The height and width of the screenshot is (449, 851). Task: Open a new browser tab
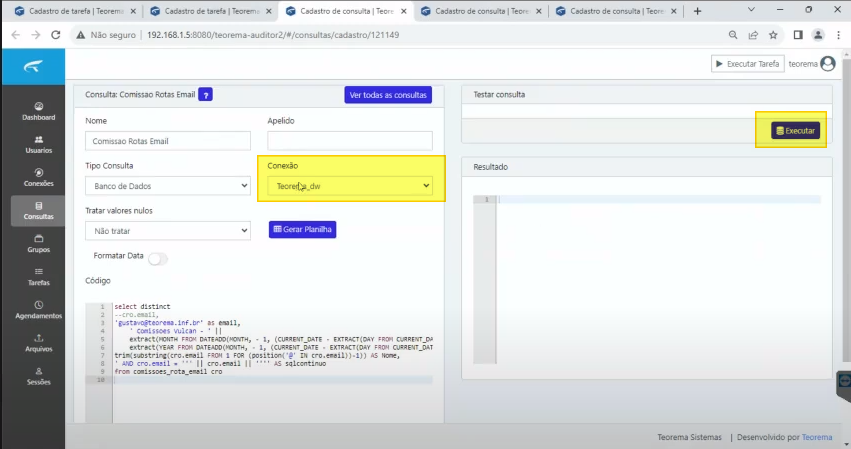click(x=697, y=11)
